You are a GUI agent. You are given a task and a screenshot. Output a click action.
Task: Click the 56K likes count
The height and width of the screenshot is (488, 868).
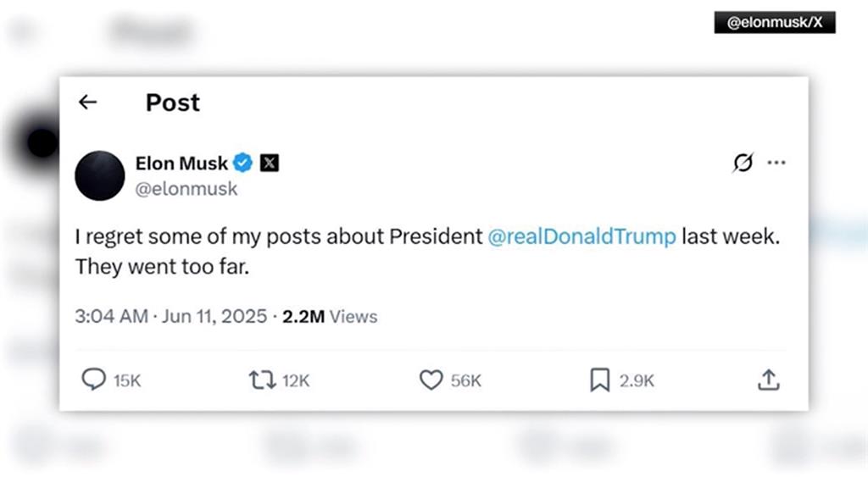click(x=465, y=381)
